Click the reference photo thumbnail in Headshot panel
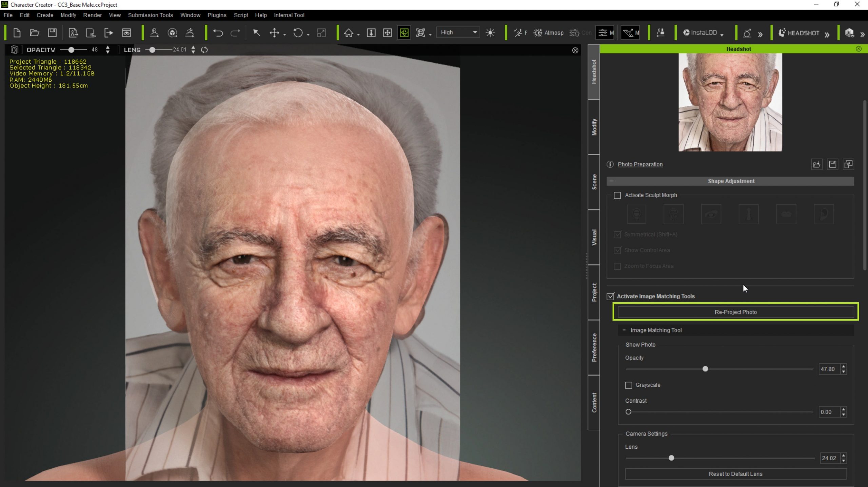This screenshot has width=868, height=487. pyautogui.click(x=730, y=102)
